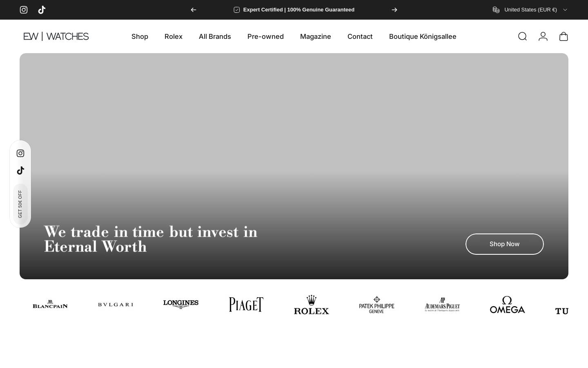Expand the country selector chevron
This screenshot has width=588, height=368.
point(565,10)
